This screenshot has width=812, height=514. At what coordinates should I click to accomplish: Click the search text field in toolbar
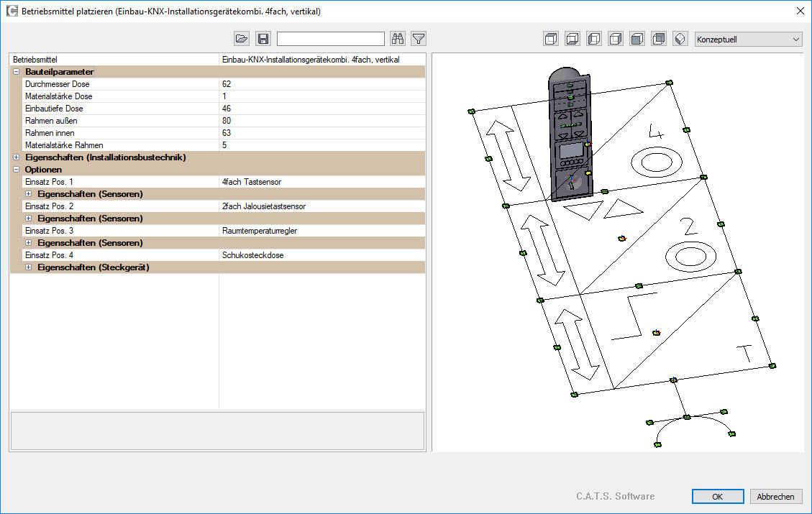pyautogui.click(x=331, y=39)
